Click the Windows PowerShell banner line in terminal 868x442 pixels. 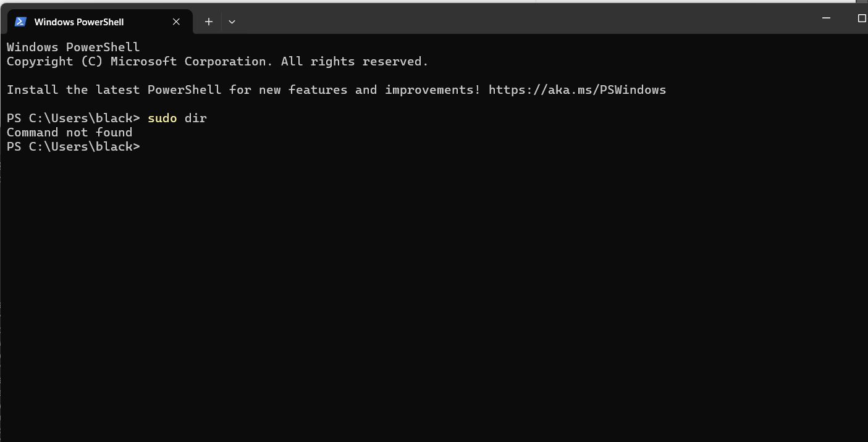pyautogui.click(x=74, y=48)
